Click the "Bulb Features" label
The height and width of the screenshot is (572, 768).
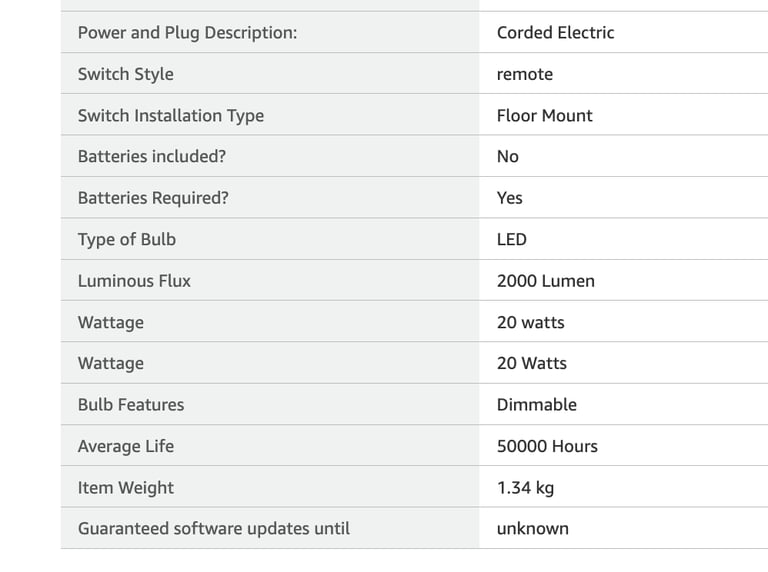coord(131,405)
